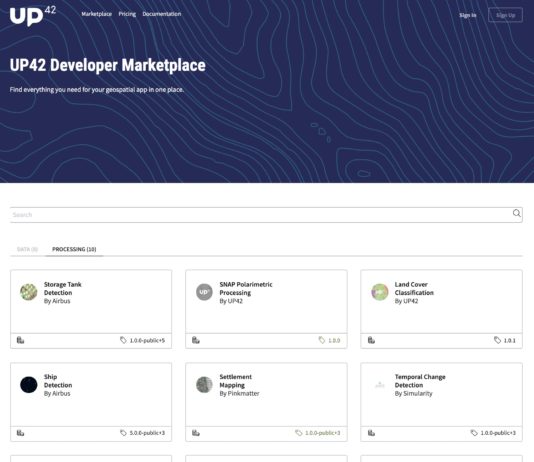Click version text on Temporal Change Detection card
534x462 pixels.
[x=498, y=433]
